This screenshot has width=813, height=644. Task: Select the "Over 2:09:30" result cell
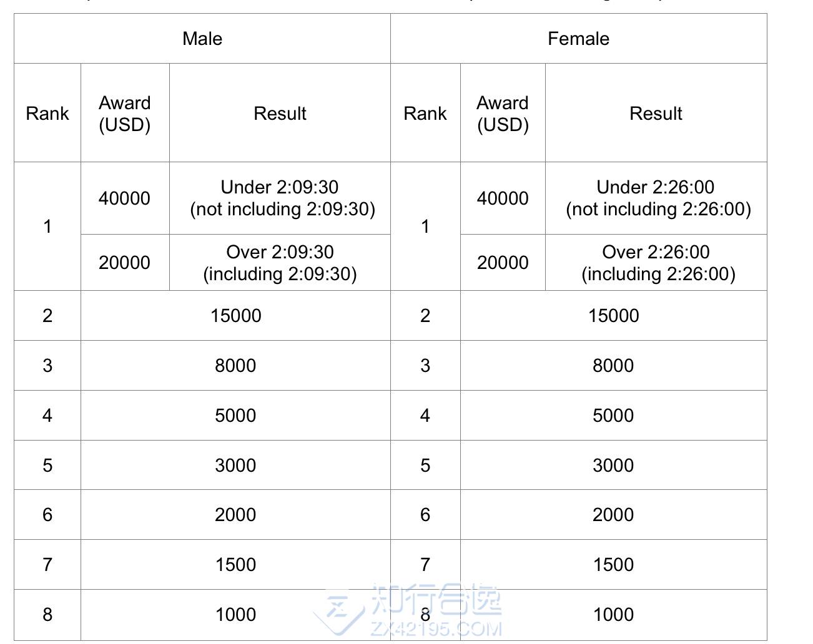(x=280, y=263)
